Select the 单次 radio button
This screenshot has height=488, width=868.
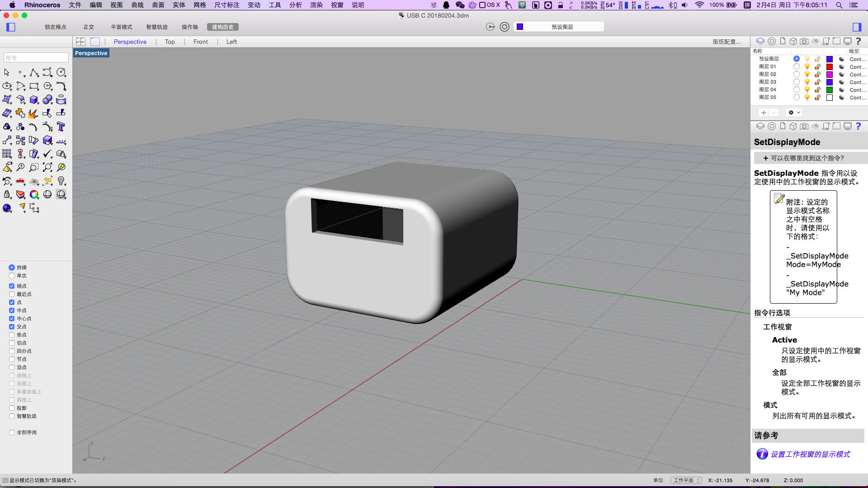point(12,276)
